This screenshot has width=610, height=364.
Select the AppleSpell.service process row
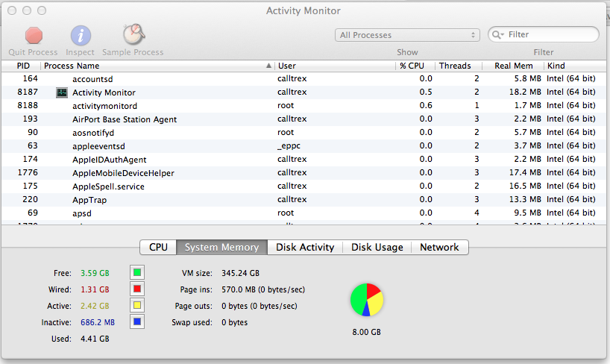(304, 186)
